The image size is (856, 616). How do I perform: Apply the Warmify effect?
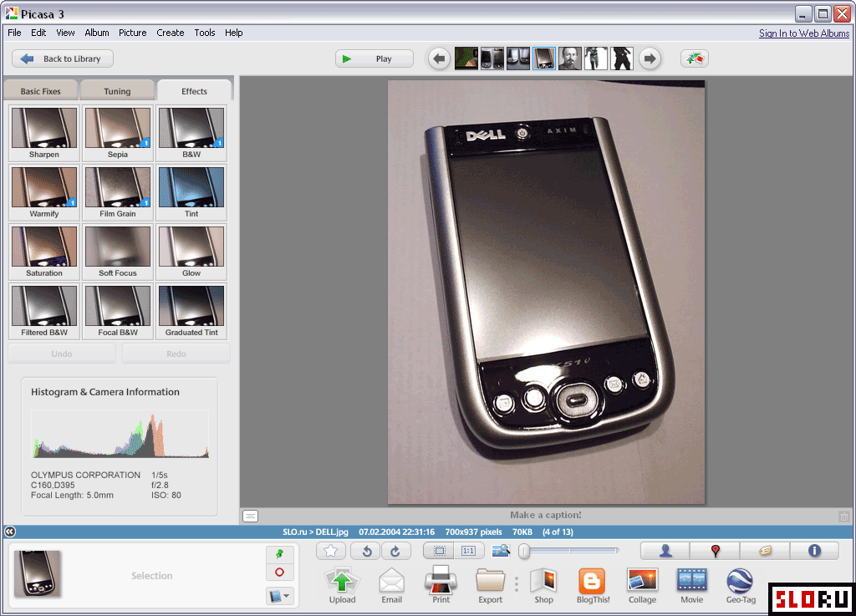pyautogui.click(x=44, y=192)
